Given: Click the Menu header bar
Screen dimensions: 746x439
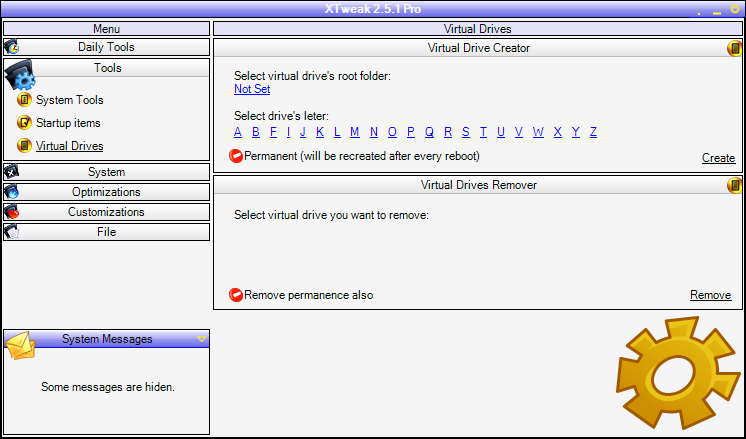Looking at the screenshot, I should click(107, 29).
